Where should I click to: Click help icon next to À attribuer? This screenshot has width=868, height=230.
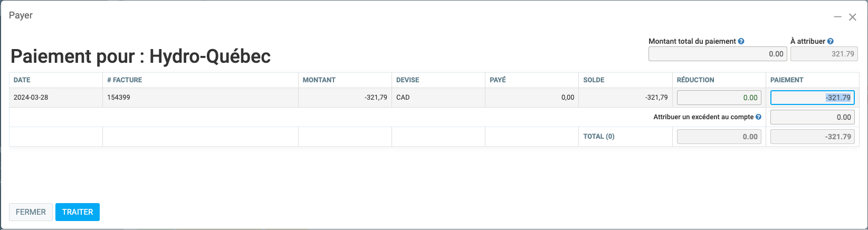(x=831, y=41)
